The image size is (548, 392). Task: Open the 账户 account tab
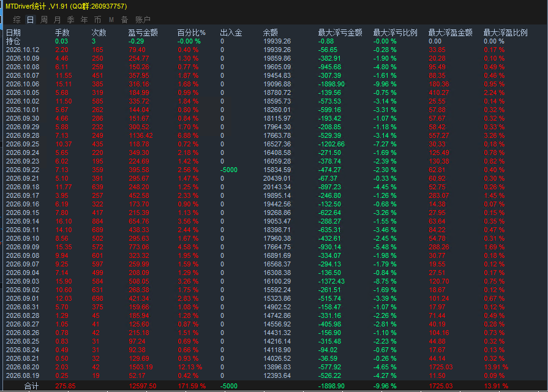pyautogui.click(x=143, y=20)
